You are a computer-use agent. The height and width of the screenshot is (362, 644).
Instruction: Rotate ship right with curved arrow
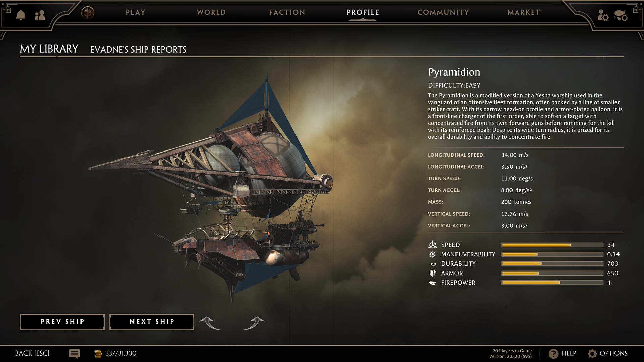click(254, 323)
